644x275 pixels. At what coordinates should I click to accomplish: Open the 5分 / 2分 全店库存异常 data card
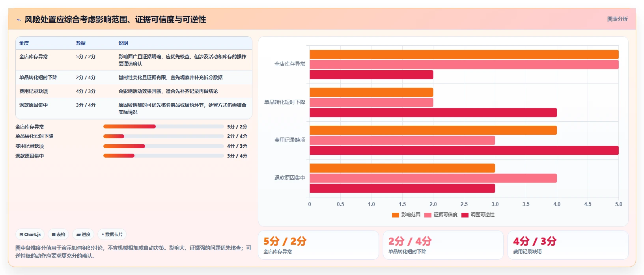point(318,245)
